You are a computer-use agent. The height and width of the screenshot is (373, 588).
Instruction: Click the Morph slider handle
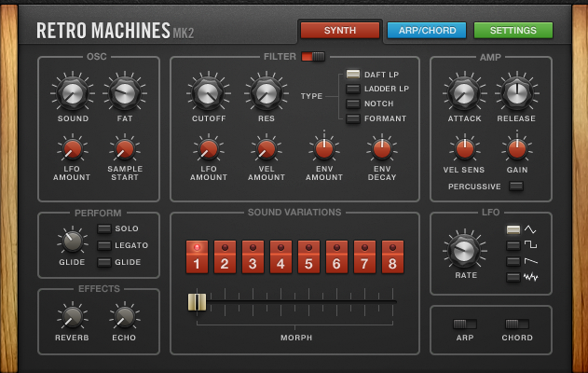coord(197,301)
